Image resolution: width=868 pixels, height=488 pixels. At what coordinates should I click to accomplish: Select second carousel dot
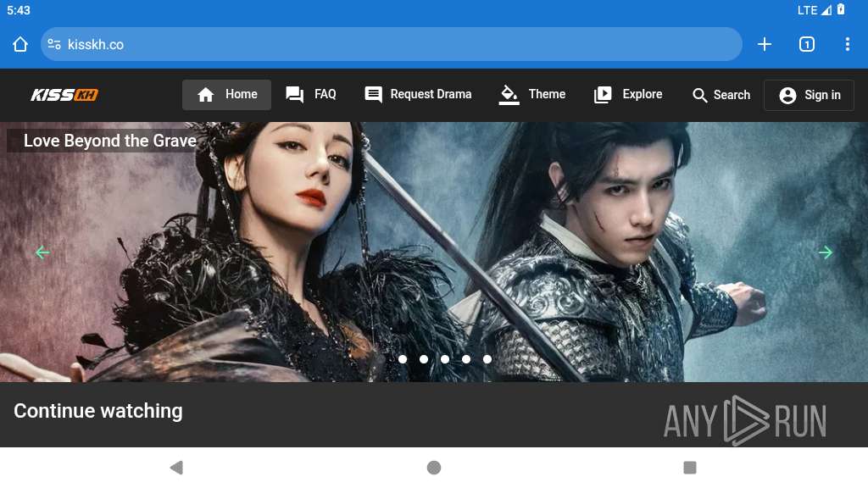[424, 359]
